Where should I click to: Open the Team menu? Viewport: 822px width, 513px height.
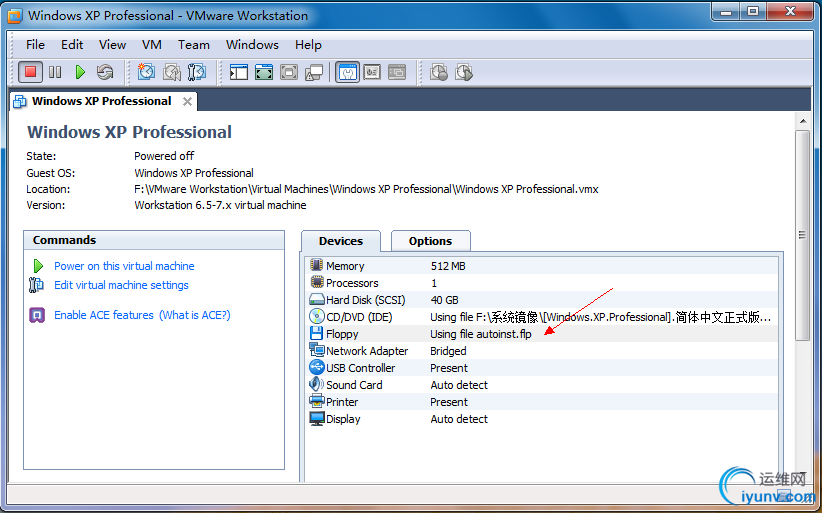tap(194, 44)
